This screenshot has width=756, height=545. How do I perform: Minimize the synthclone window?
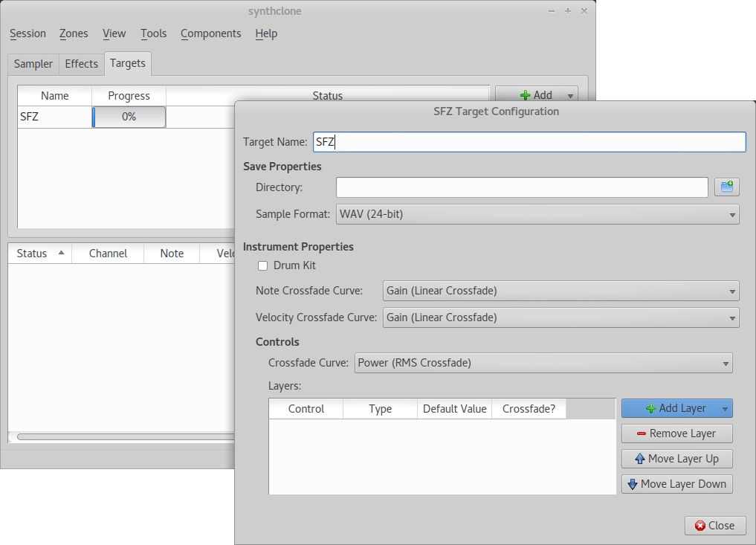point(551,11)
